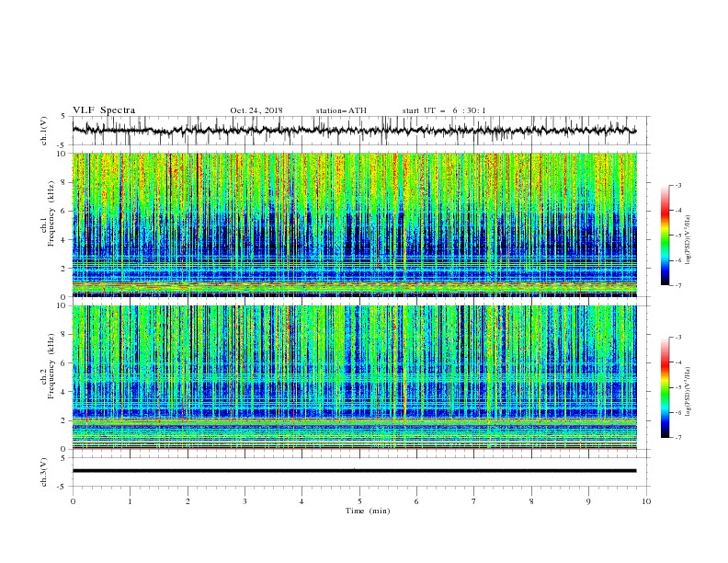
Task: Click the "5" tick of ch.3(V) axis
Action: [63, 458]
